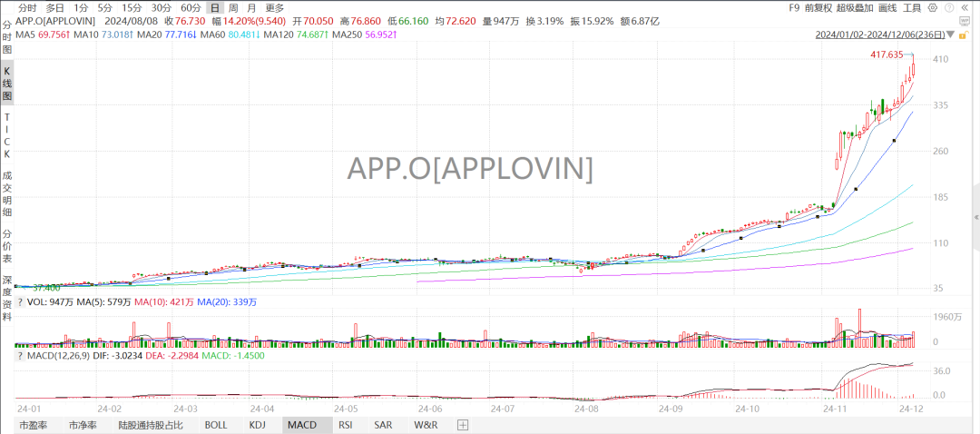Open the 工具 tools menu
The image size is (980, 434).
point(913,8)
